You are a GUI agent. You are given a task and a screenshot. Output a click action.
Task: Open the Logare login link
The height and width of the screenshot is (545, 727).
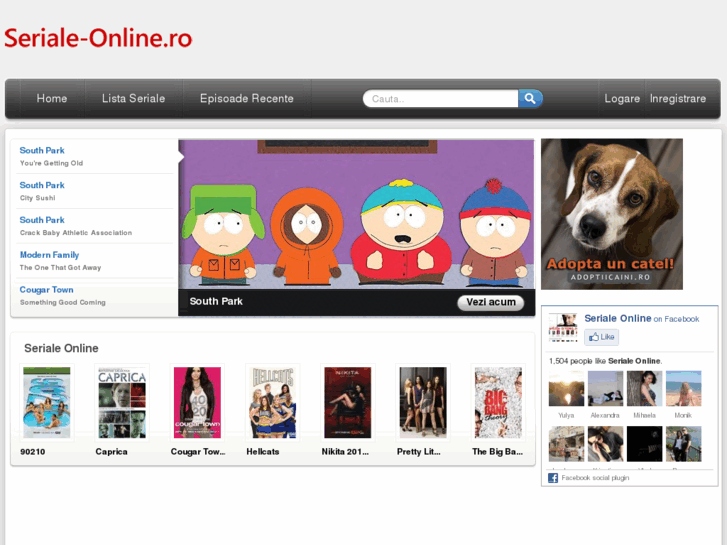click(622, 98)
